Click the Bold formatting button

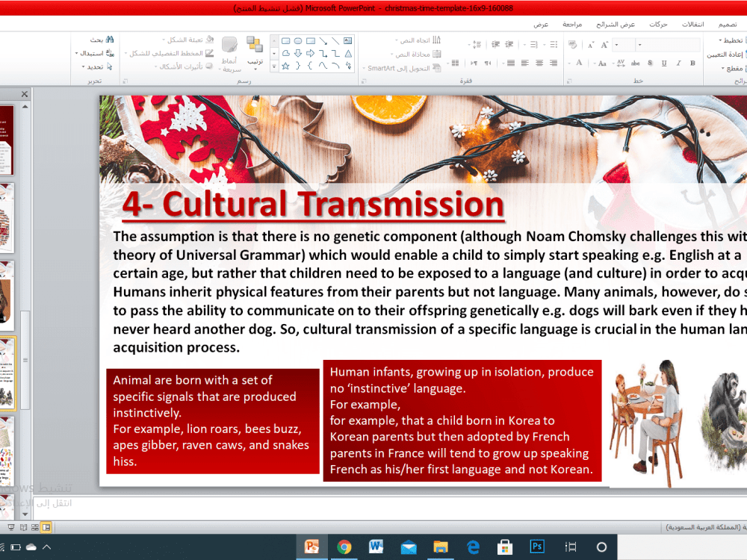[x=692, y=63]
